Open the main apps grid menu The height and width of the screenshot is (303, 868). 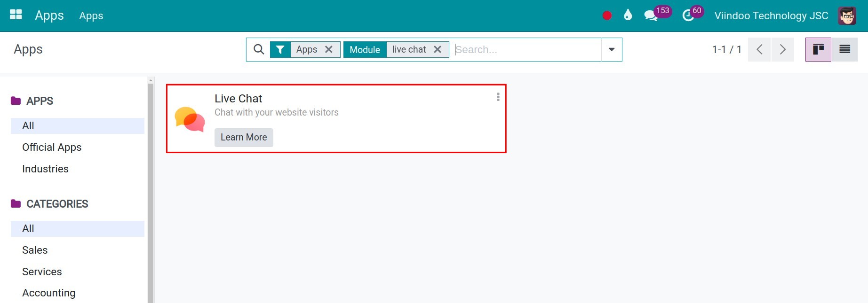(16, 15)
